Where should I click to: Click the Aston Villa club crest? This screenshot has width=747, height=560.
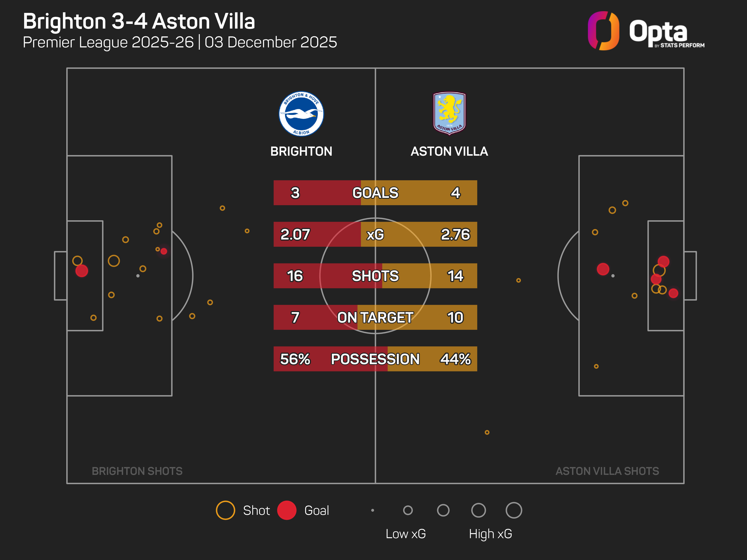(x=449, y=113)
